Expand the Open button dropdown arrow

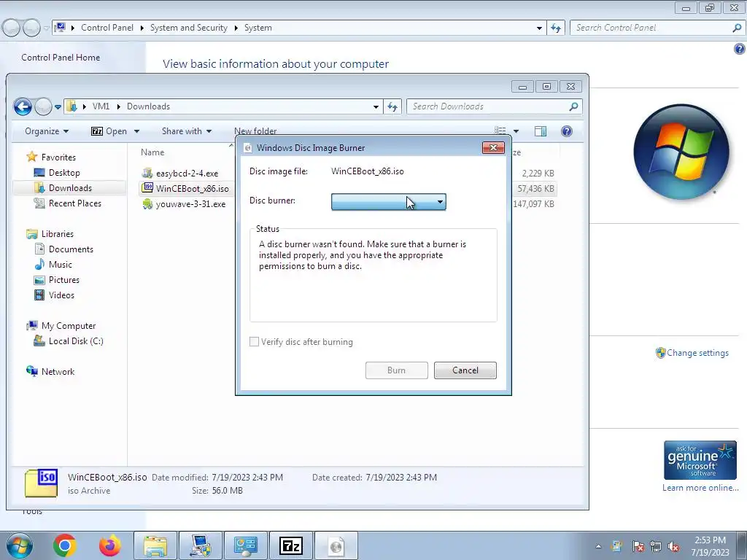click(x=136, y=131)
